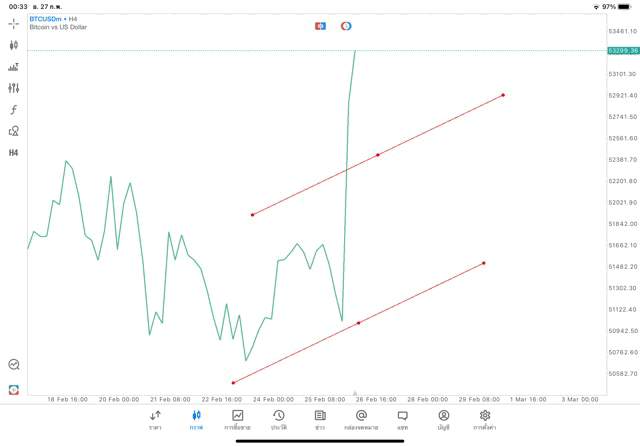Tap the red-blue square icon above chart
Viewport: 640px width, 447px height.
point(320,25)
